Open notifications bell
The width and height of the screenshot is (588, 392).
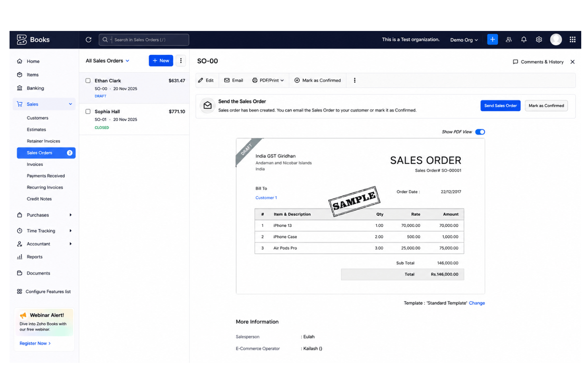(x=524, y=40)
